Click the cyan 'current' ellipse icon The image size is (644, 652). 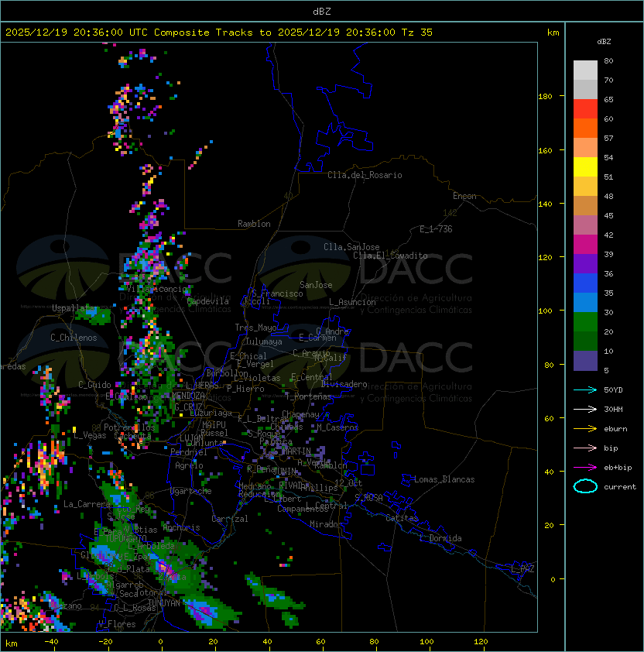(585, 486)
